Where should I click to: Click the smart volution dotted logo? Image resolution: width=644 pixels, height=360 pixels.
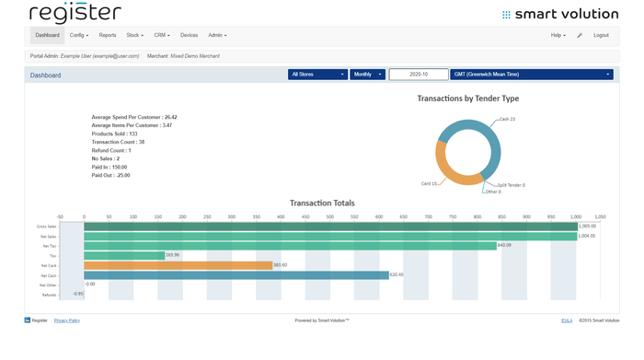point(506,15)
